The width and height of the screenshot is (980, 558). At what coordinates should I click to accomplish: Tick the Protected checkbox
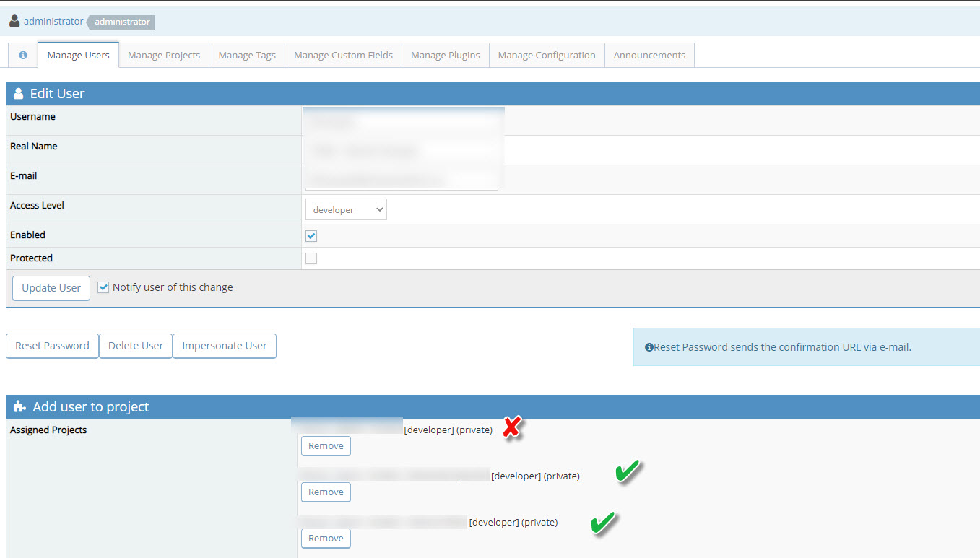click(x=311, y=258)
